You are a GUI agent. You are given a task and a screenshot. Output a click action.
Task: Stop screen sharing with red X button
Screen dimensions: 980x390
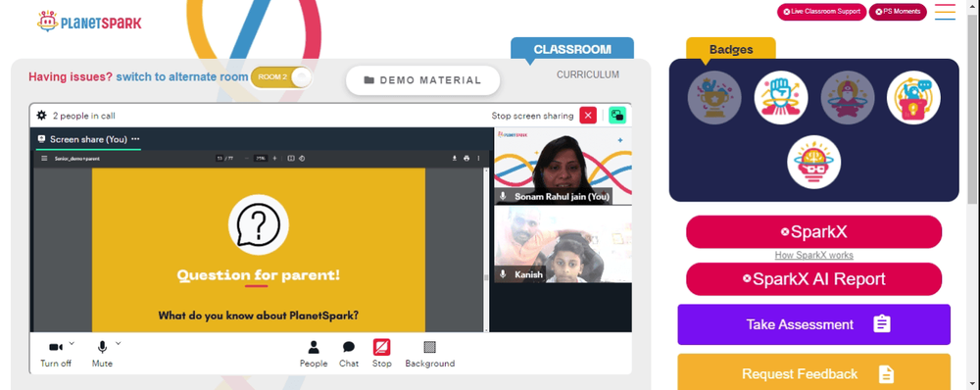[x=587, y=116]
